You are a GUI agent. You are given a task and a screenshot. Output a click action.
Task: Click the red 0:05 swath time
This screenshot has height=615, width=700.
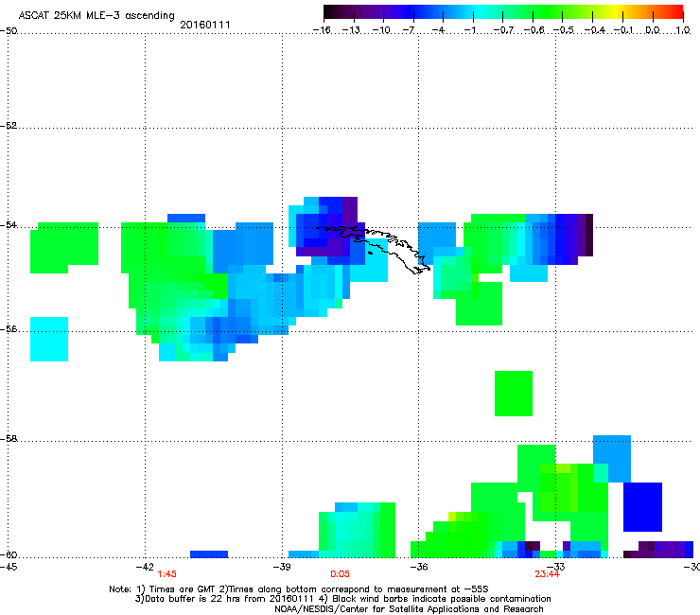[340, 574]
